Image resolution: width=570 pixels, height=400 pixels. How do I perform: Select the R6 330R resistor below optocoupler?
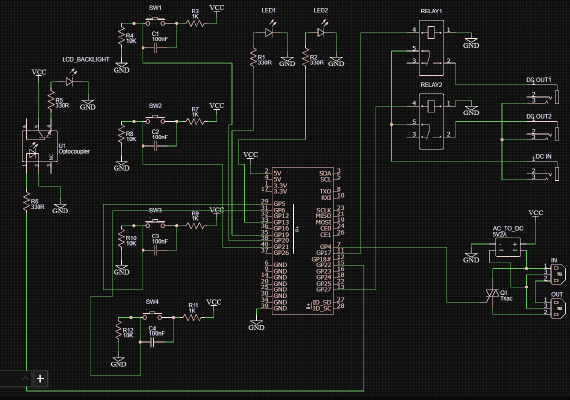tap(26, 201)
